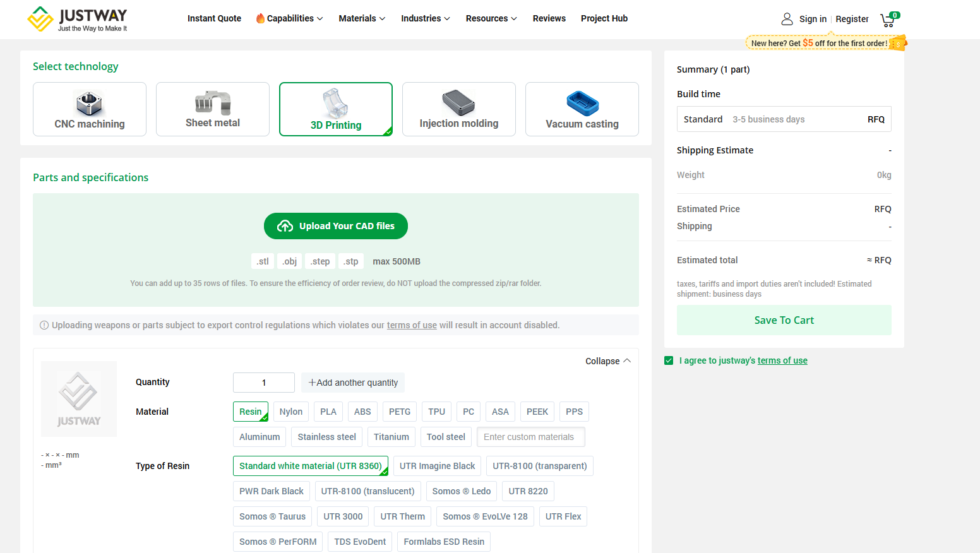Click Sign in link
This screenshot has width=980, height=553.
813,19
